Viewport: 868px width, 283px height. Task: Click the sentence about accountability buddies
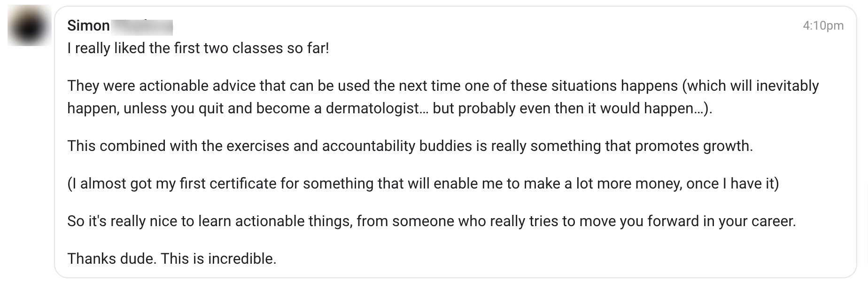[x=410, y=146]
